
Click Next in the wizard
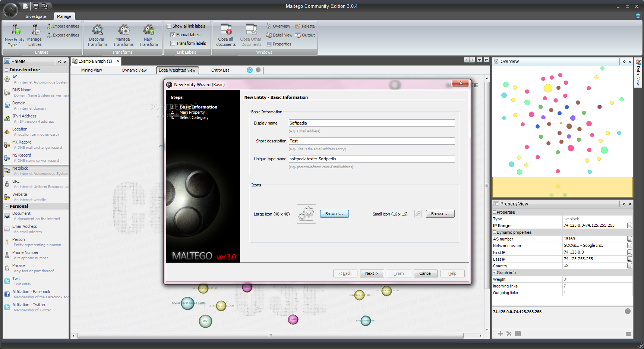[x=372, y=273]
